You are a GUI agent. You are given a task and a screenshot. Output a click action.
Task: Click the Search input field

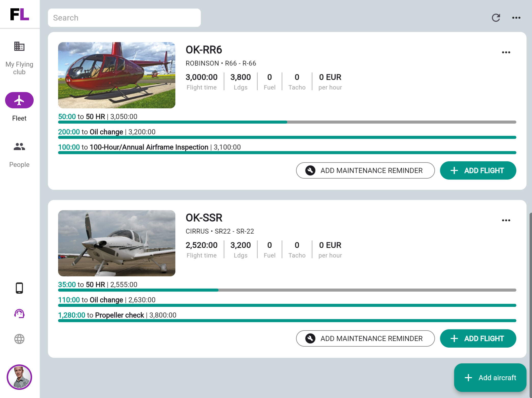tap(124, 18)
